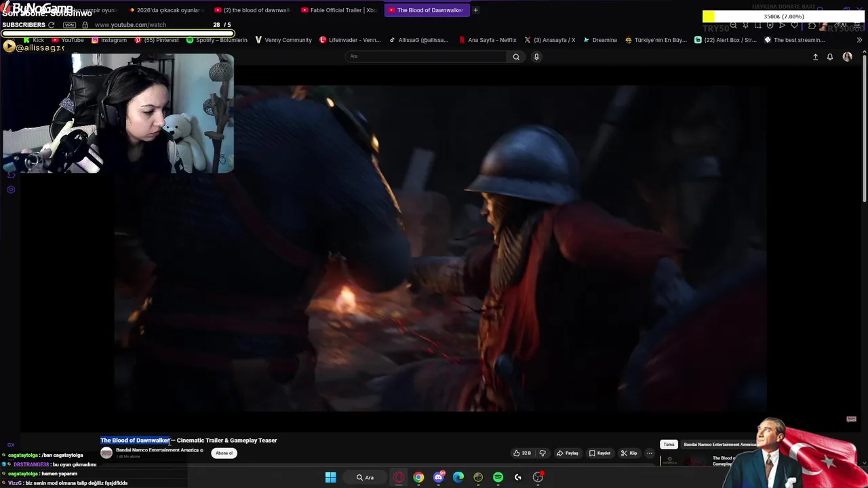
Task: Open Anasayfa X bookmark
Action: click(550, 40)
